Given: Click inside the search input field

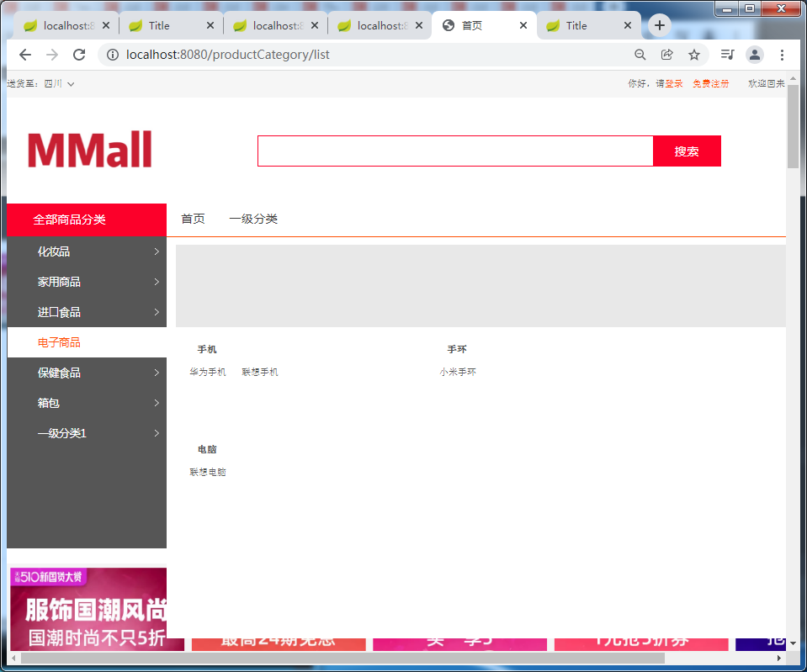Looking at the screenshot, I should pos(454,151).
